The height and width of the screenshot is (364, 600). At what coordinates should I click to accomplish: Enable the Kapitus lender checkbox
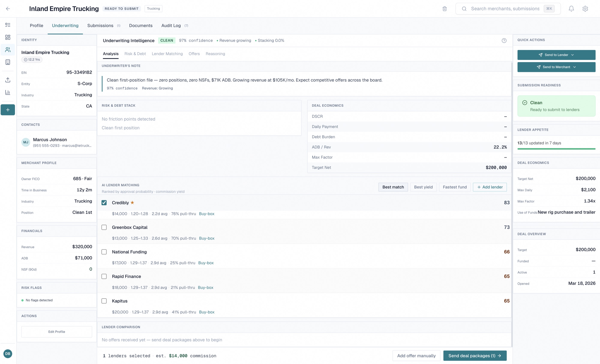coord(104,301)
